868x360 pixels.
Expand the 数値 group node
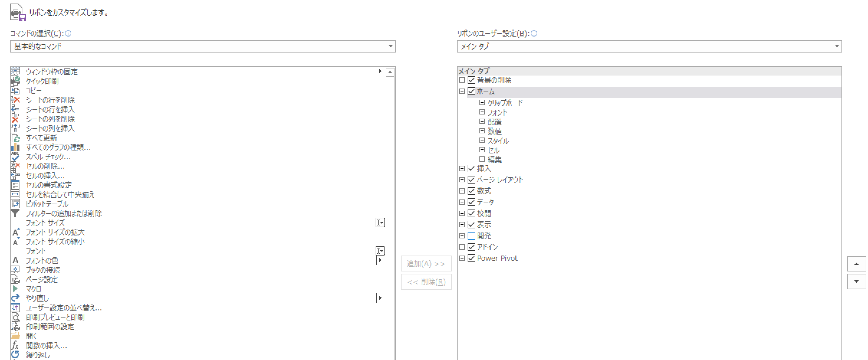[x=482, y=131]
